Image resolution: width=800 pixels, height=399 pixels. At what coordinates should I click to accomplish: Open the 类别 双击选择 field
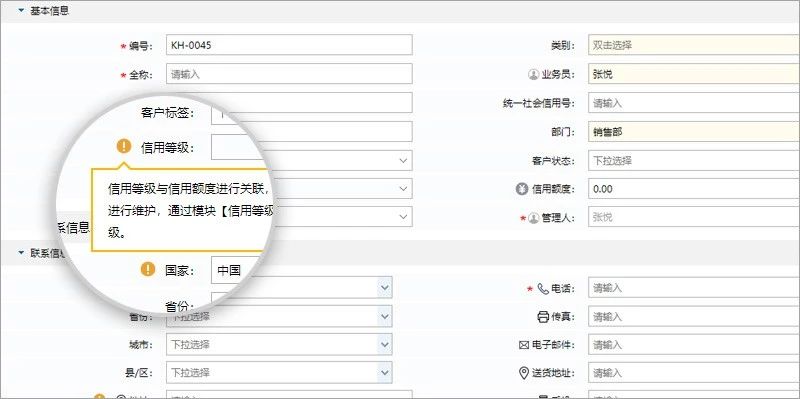click(694, 45)
